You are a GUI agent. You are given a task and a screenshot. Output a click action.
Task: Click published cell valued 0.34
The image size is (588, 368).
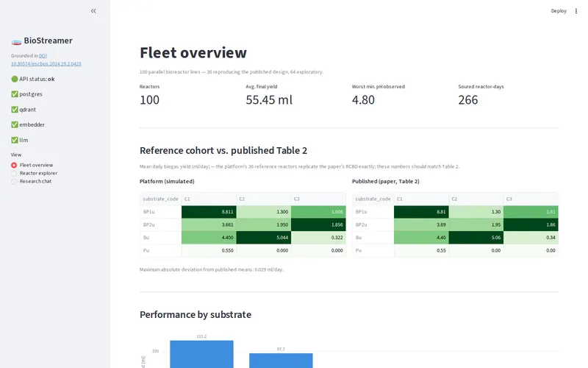[531, 237]
